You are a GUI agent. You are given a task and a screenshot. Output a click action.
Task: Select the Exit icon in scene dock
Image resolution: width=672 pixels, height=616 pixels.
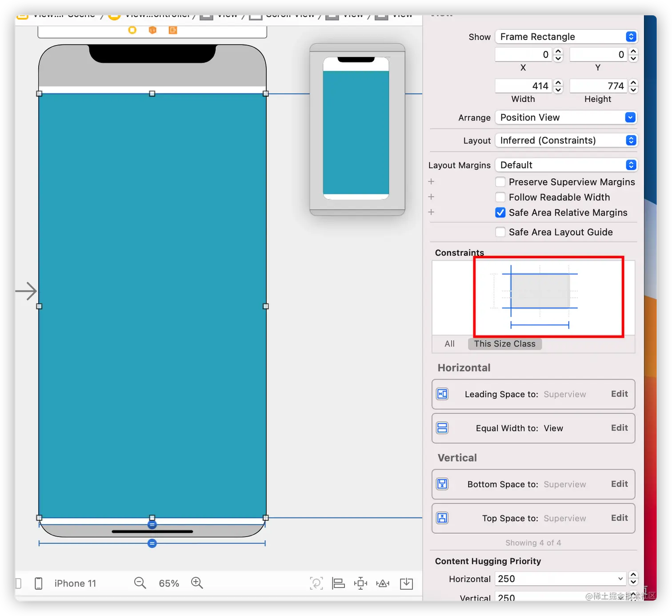(x=173, y=30)
